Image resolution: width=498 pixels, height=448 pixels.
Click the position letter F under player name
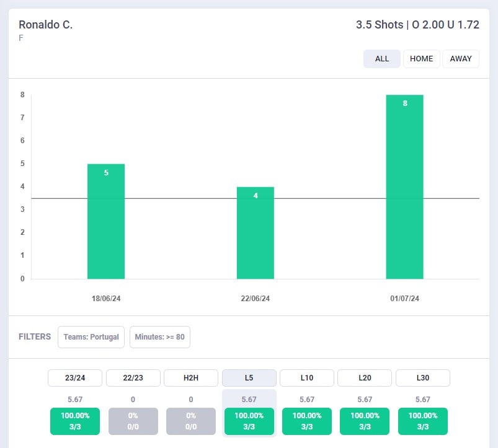[x=21, y=38]
